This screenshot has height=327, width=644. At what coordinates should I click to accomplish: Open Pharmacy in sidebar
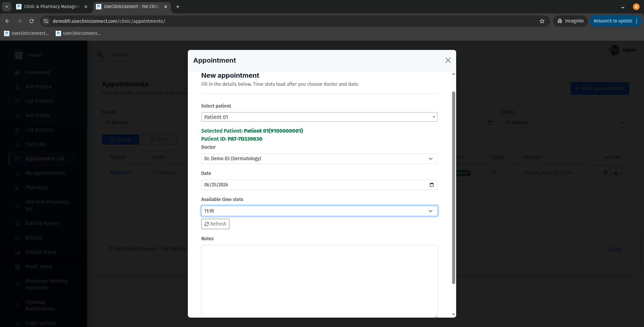(x=36, y=188)
